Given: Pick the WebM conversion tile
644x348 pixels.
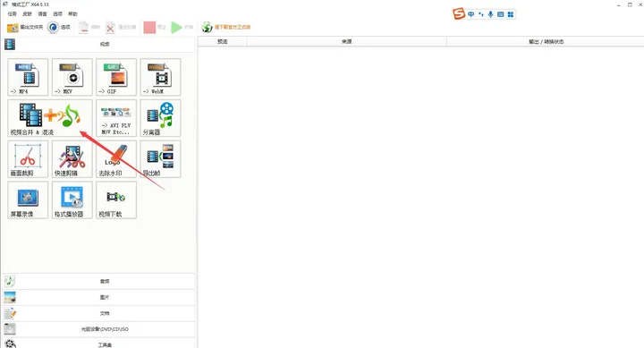Looking at the screenshot, I should [x=161, y=77].
